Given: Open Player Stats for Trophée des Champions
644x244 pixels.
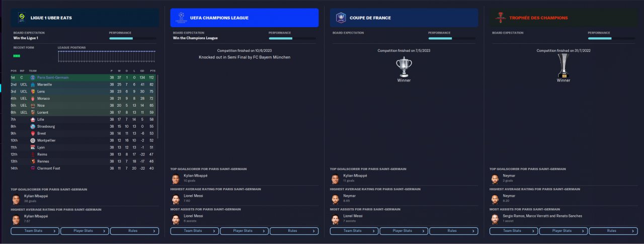Looking at the screenshot, I should [x=562, y=231].
